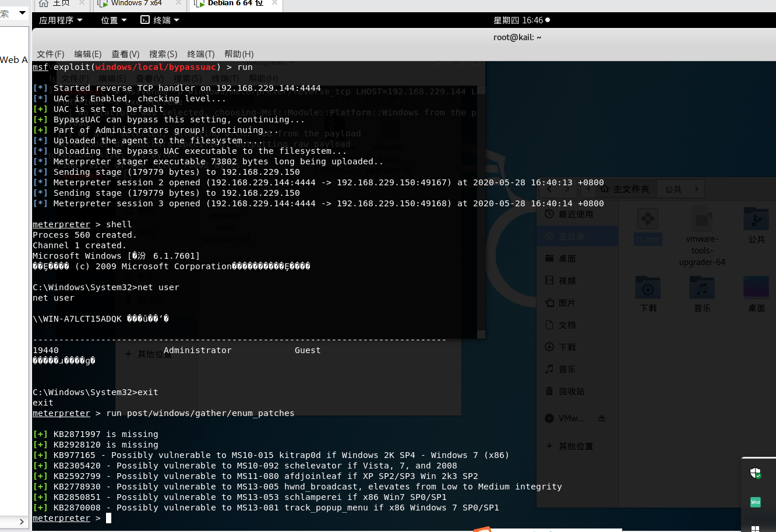Open the 下载 folder icon in file view
Screen dimensions: 776x532
[648, 294]
